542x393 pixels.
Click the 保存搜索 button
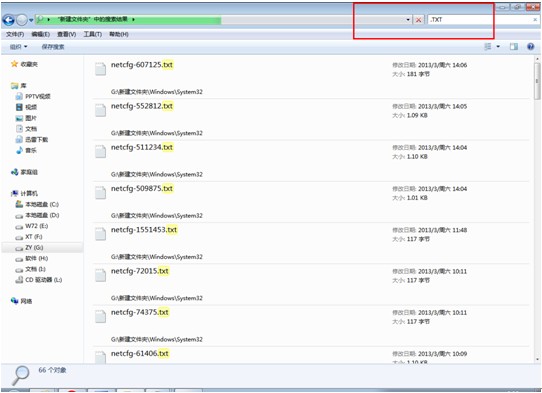coord(53,47)
